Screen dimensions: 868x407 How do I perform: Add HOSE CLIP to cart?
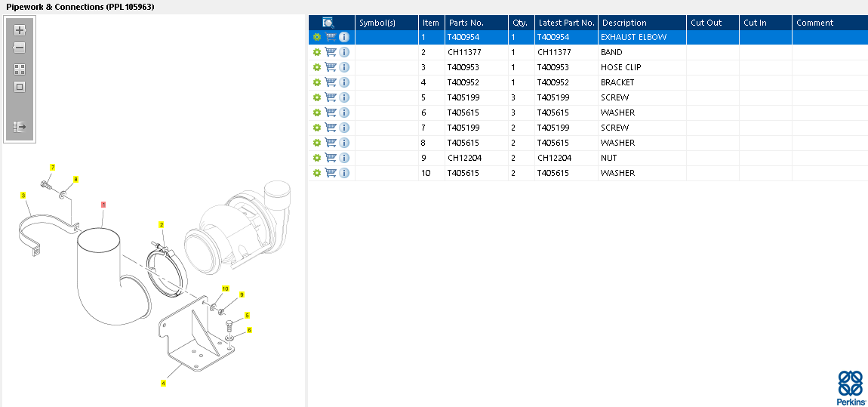coord(331,67)
